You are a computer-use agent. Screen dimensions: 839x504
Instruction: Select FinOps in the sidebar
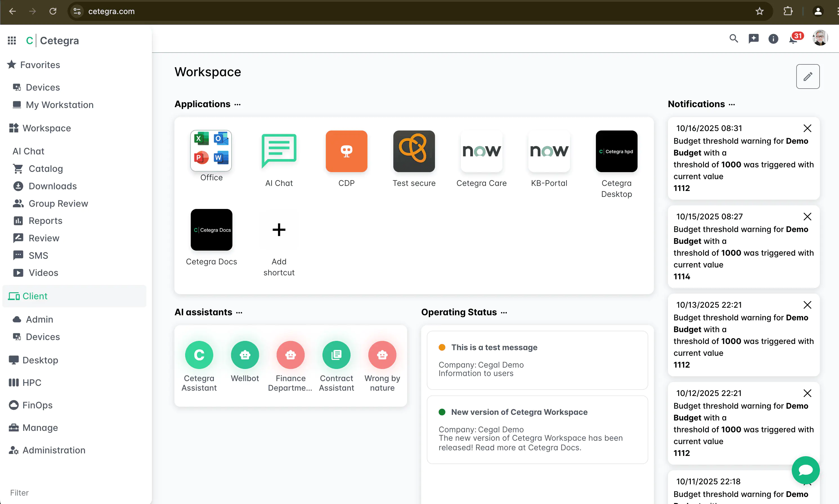pyautogui.click(x=37, y=405)
